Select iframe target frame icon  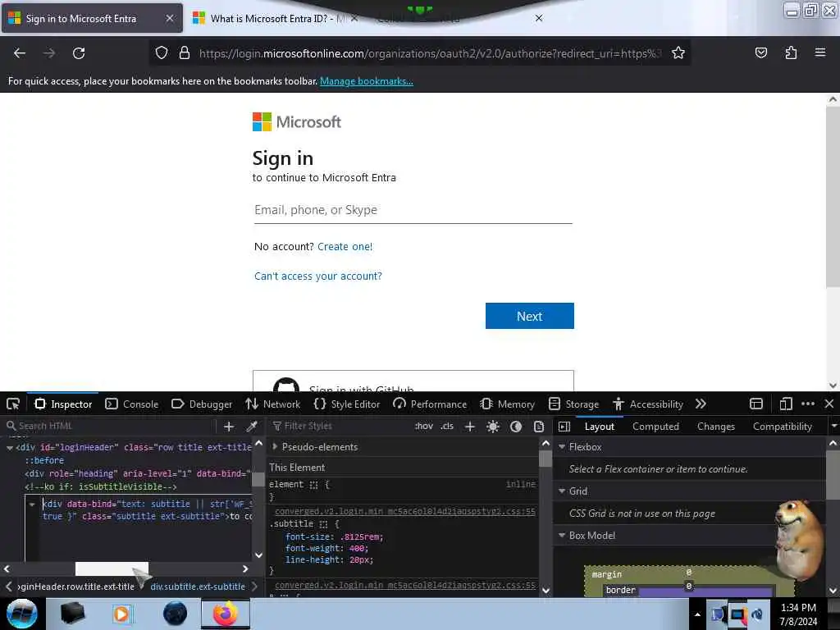pyautogui.click(x=756, y=404)
